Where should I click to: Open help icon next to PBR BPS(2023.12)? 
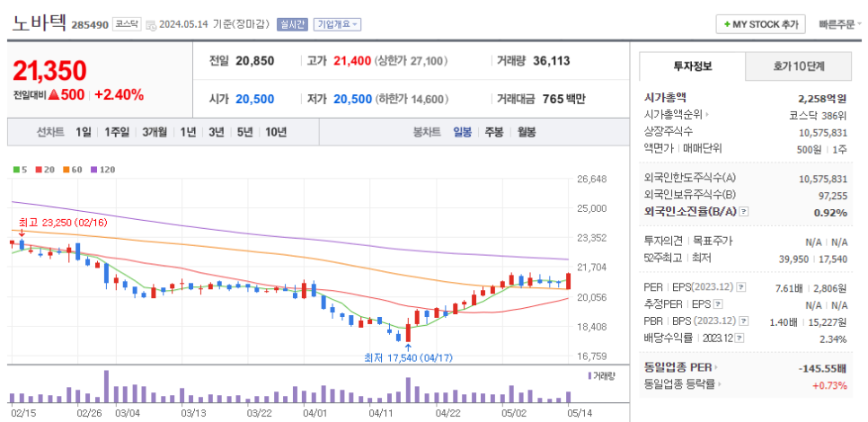pyautogui.click(x=744, y=321)
